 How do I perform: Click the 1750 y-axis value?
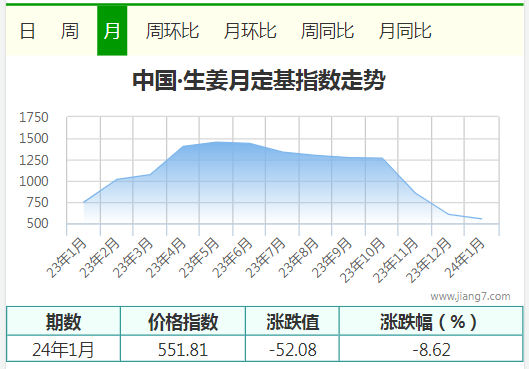(34, 117)
